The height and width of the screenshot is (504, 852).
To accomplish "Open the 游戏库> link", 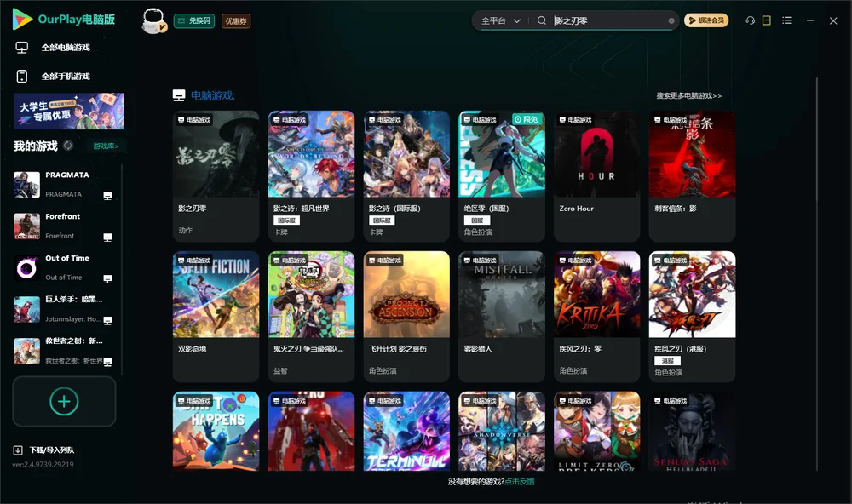I will [x=106, y=146].
